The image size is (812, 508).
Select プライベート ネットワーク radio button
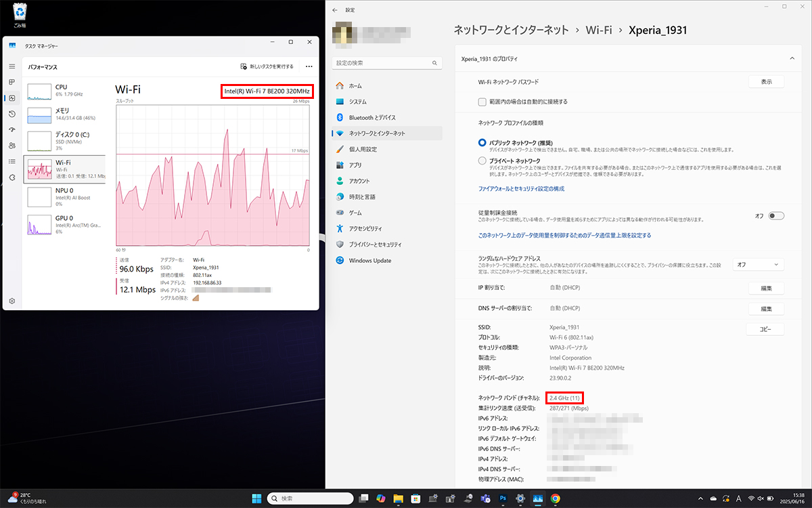click(482, 161)
